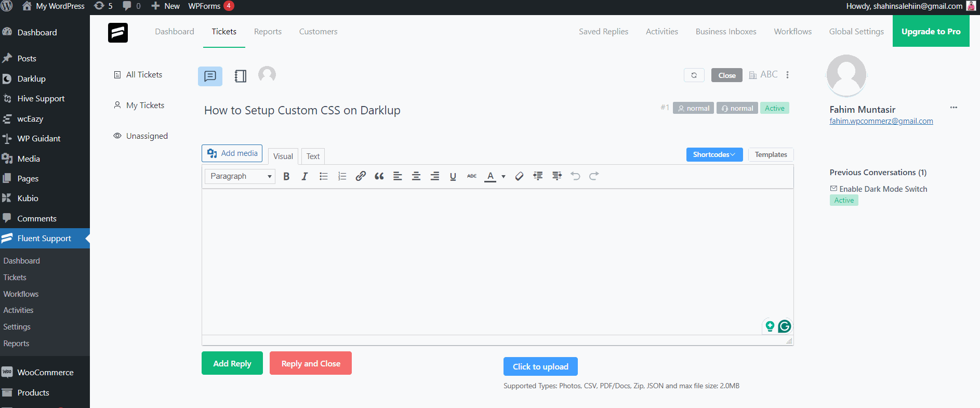The width and height of the screenshot is (980, 408).
Task: Open Enable Dark Mode Switch conversation
Action: point(883,189)
